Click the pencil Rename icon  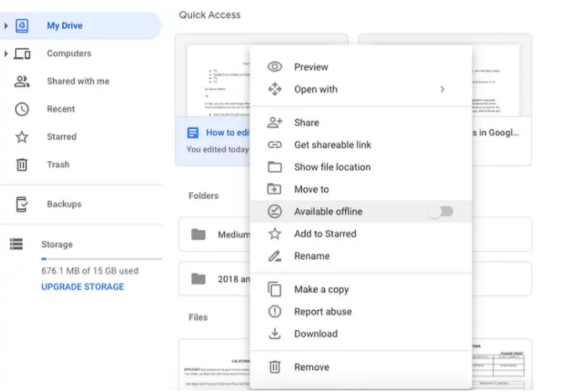point(274,256)
